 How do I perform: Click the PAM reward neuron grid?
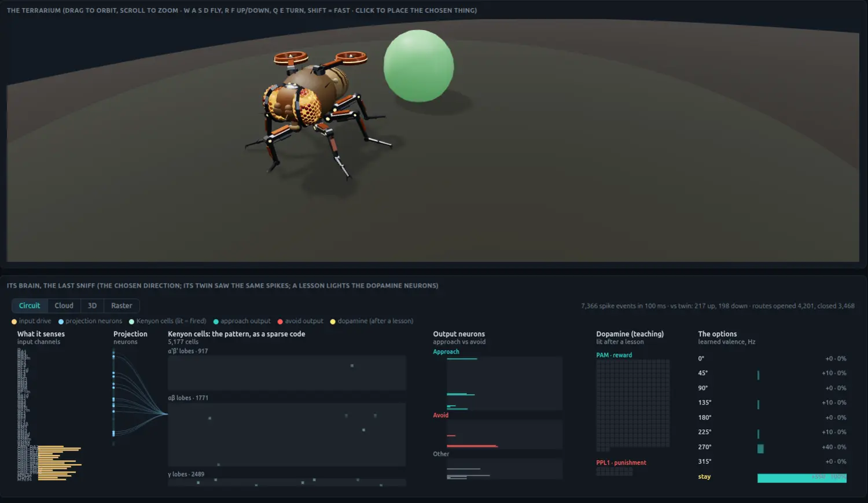pos(633,405)
